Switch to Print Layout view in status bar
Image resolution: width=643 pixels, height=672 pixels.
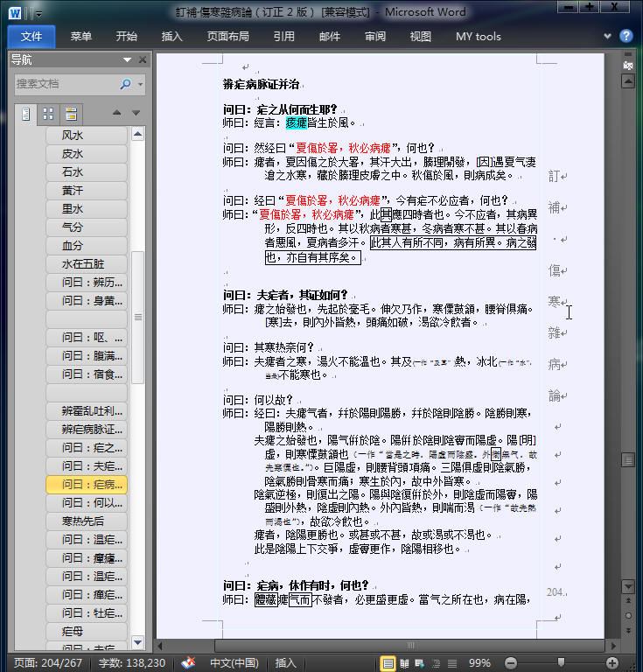click(x=388, y=662)
